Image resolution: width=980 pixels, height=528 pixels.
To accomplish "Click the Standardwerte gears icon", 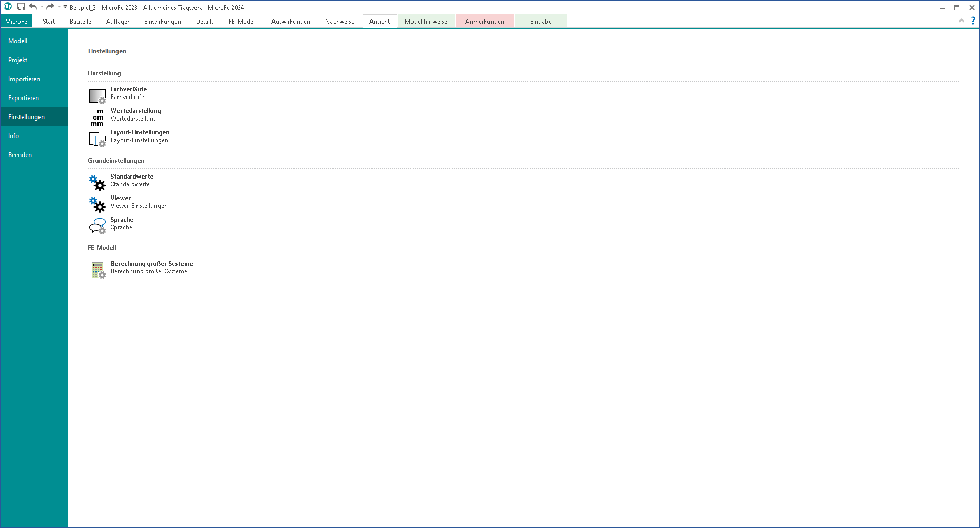I will click(x=97, y=183).
